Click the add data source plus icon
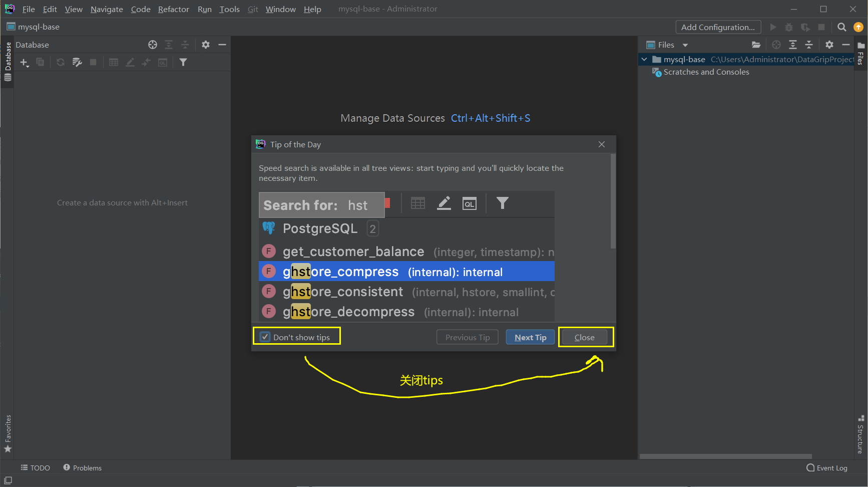868x487 pixels. coord(24,62)
